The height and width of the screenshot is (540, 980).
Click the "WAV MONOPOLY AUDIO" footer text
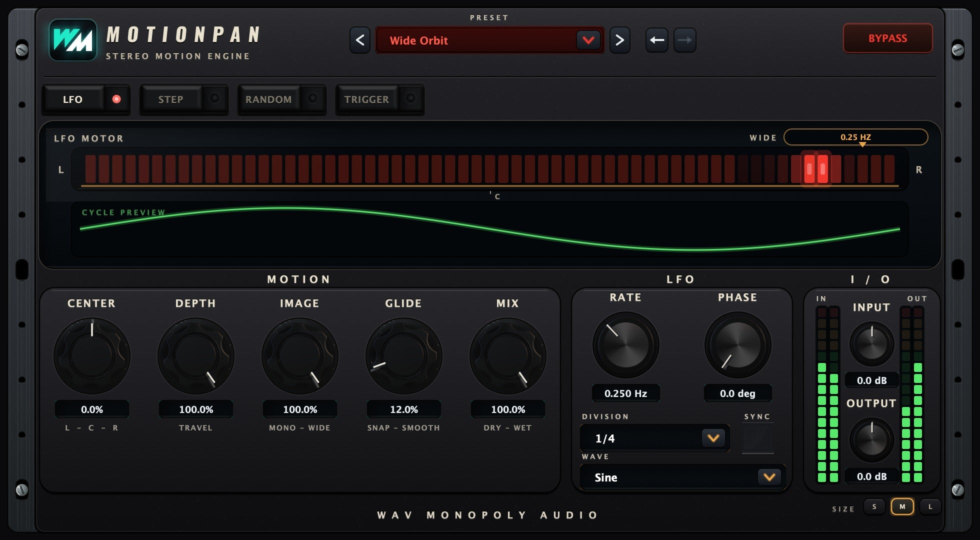[x=487, y=515]
